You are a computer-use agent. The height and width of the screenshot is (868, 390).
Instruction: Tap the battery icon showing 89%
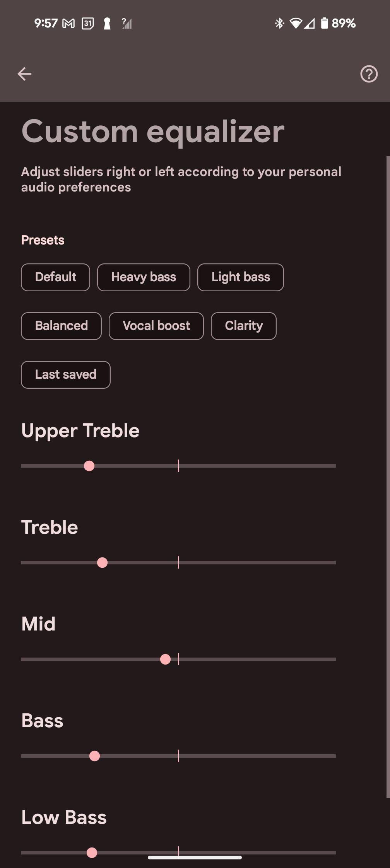pos(325,24)
